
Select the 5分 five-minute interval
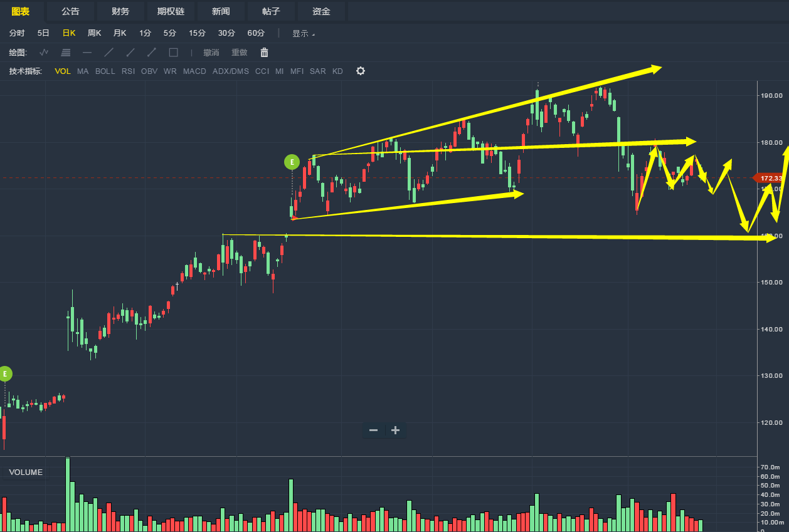(170, 33)
